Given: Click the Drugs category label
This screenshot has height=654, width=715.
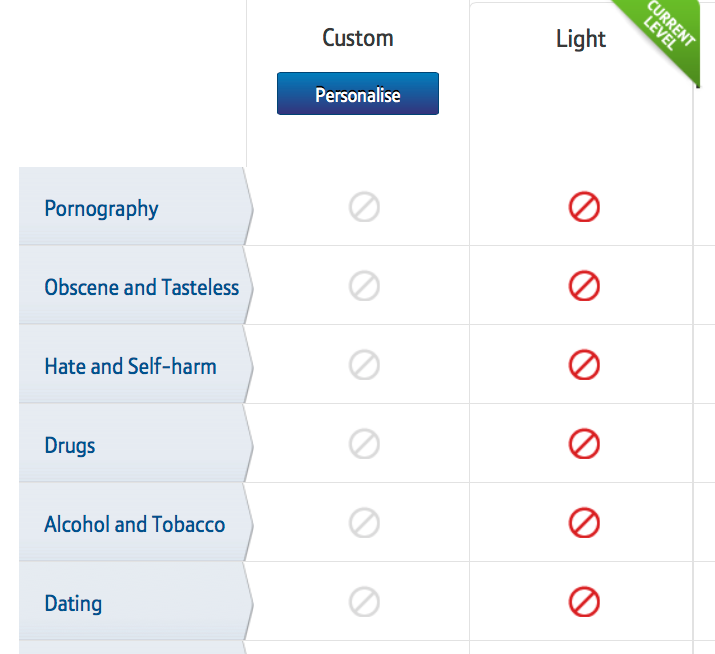Looking at the screenshot, I should click(70, 446).
